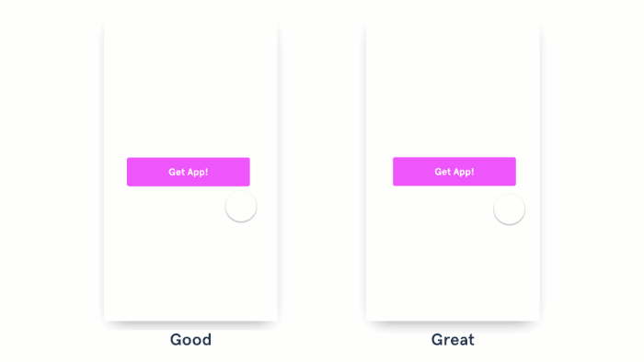The height and width of the screenshot is (362, 644).
Task: Click the drop shadow beneath the Good phone card
Action: 190,324
